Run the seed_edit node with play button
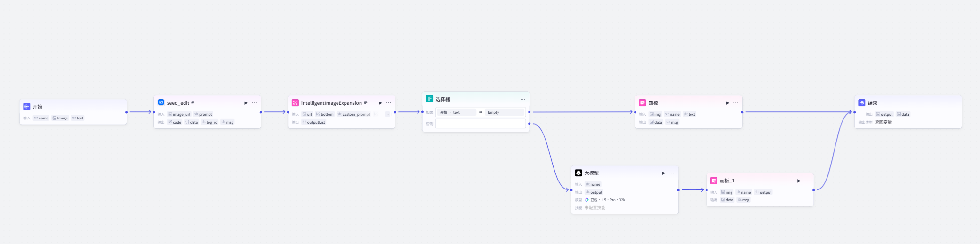The width and height of the screenshot is (980, 244). [x=246, y=103]
